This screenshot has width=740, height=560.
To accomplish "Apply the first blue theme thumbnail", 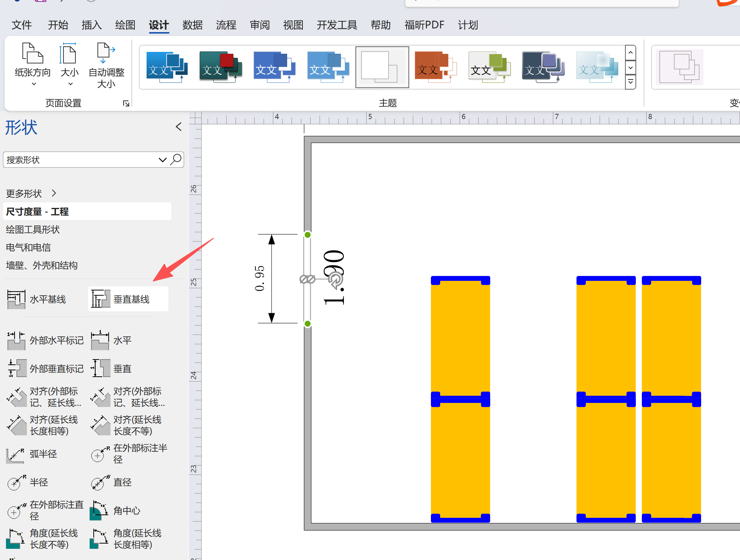I will (167, 67).
